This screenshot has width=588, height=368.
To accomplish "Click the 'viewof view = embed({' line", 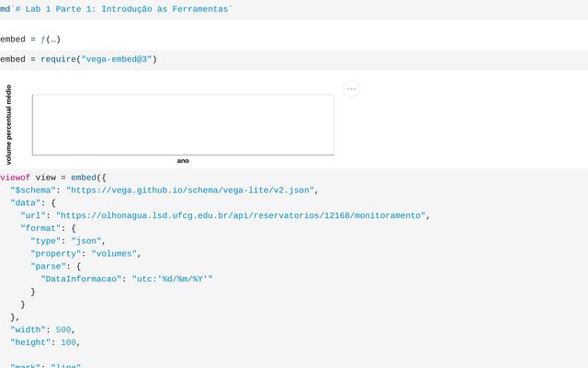I will pyautogui.click(x=53, y=177).
